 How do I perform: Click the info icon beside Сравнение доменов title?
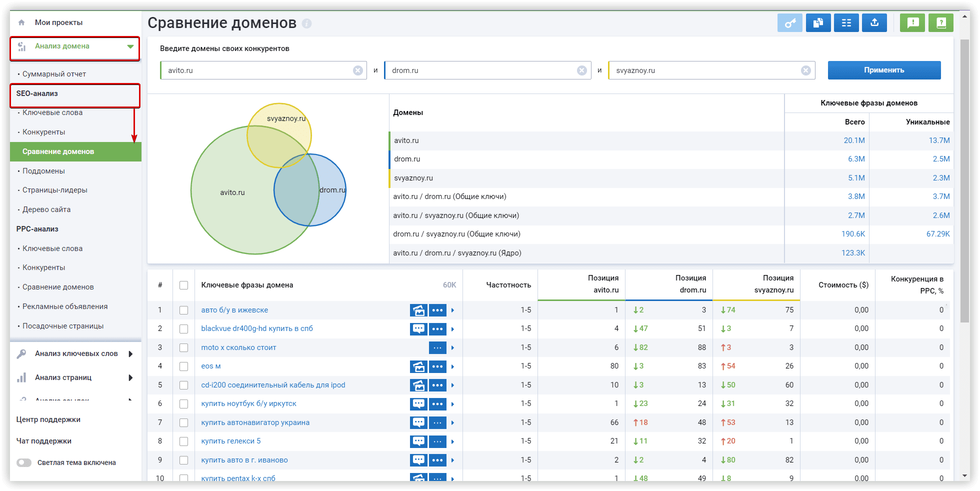pos(307,23)
